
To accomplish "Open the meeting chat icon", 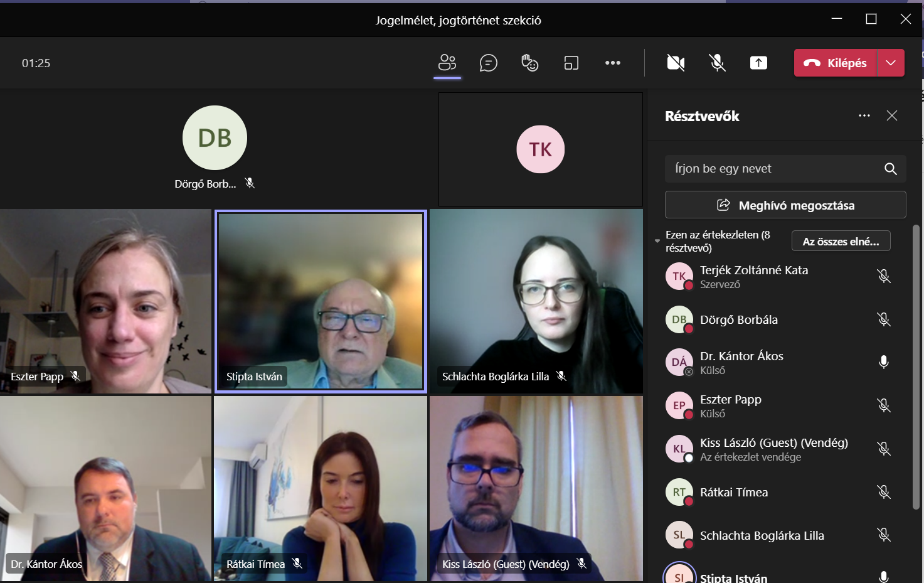I will coord(488,63).
